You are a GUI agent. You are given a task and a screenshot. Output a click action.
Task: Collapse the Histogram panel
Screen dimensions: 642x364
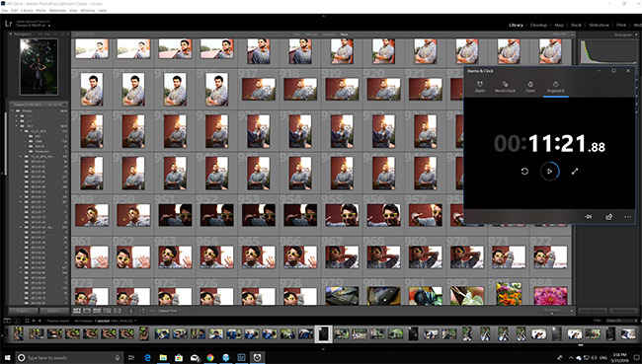click(x=635, y=36)
